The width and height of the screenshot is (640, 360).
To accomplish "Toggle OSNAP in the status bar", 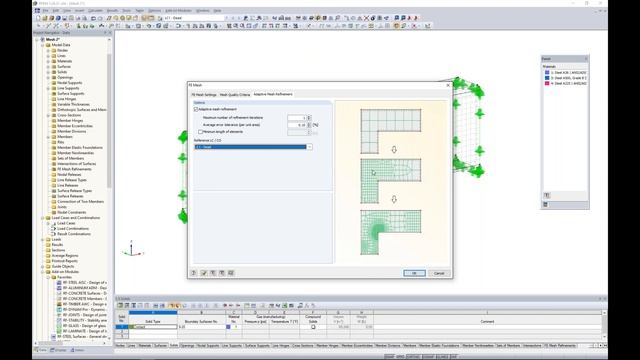I will pos(428,357).
